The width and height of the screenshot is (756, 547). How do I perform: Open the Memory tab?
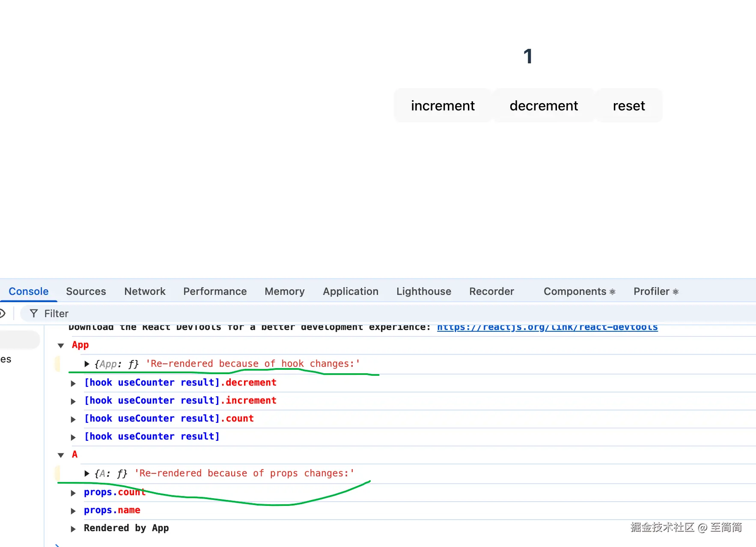(x=285, y=291)
